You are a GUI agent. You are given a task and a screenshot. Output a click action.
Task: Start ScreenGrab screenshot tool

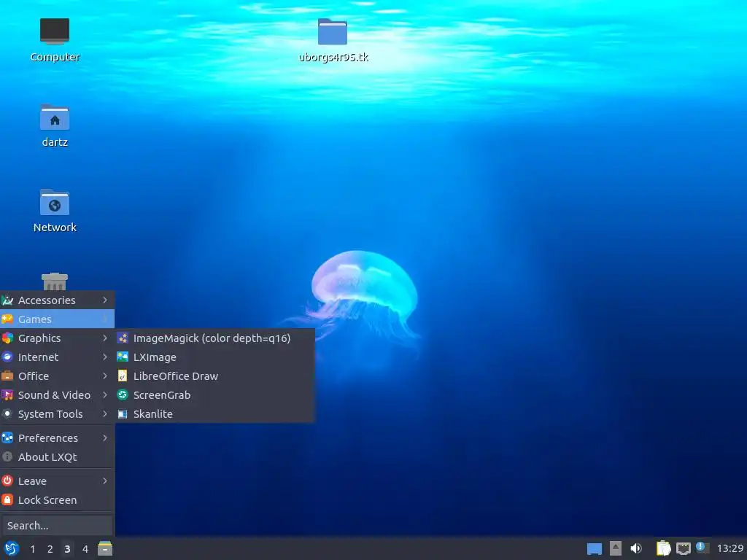click(x=215, y=395)
